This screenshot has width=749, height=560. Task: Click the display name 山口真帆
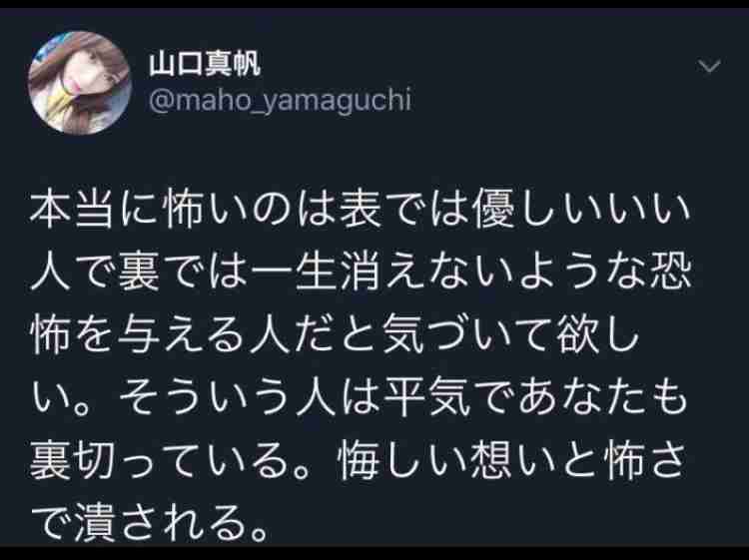point(204,64)
